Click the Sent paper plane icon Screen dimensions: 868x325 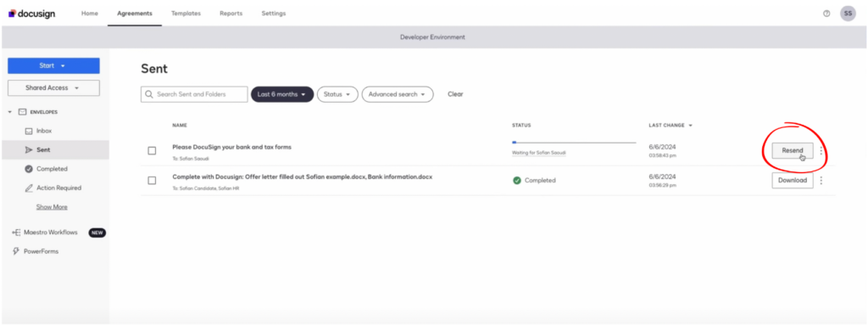29,149
